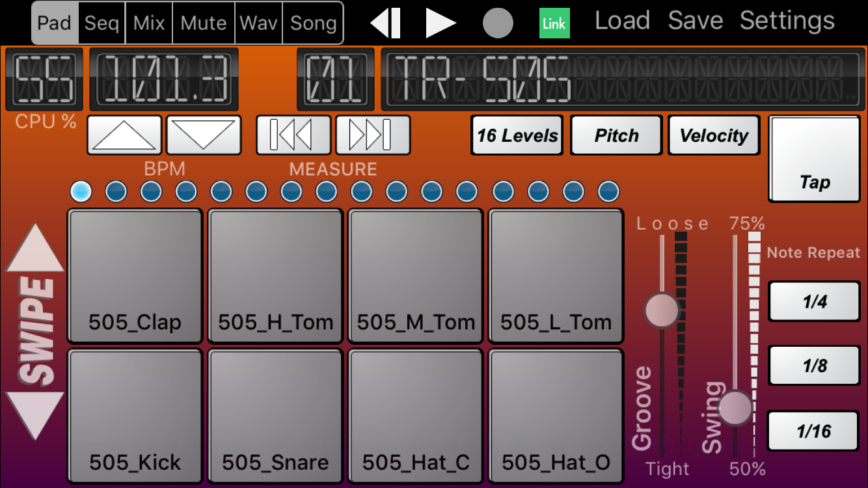The image size is (868, 488).
Task: Click the Groove slider knob
Action: pos(662,310)
